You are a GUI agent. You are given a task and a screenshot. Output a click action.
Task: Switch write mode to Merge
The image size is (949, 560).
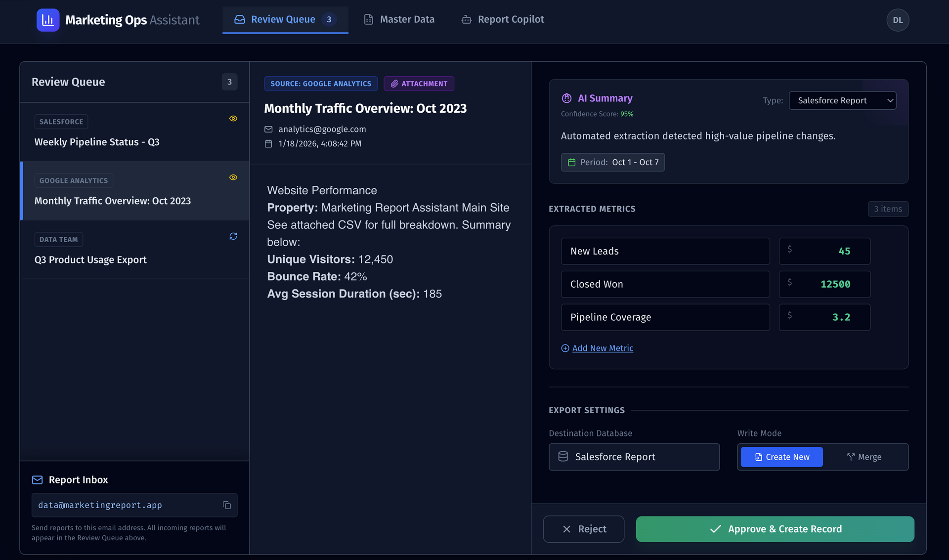864,457
